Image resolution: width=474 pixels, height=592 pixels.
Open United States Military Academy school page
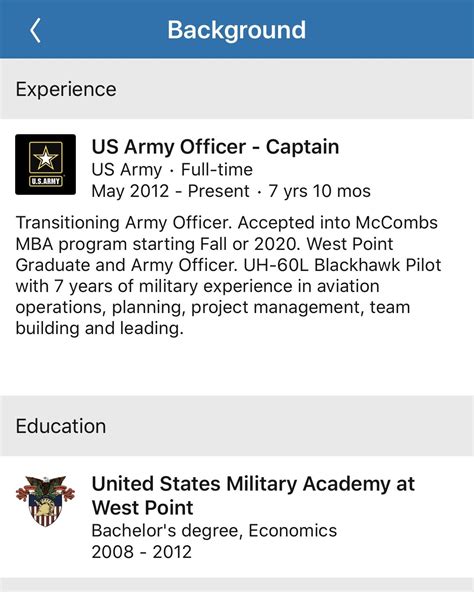(253, 495)
